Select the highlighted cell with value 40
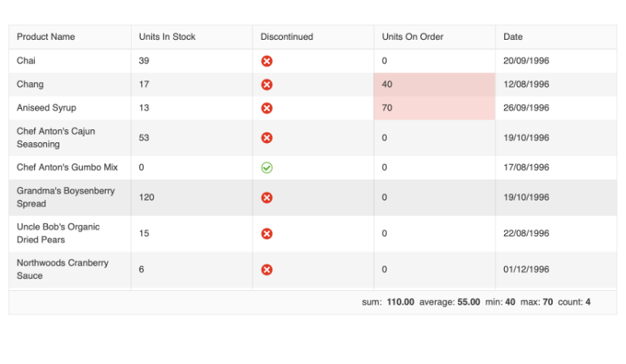Image resolution: width=626 pixels, height=364 pixels. coord(434,84)
